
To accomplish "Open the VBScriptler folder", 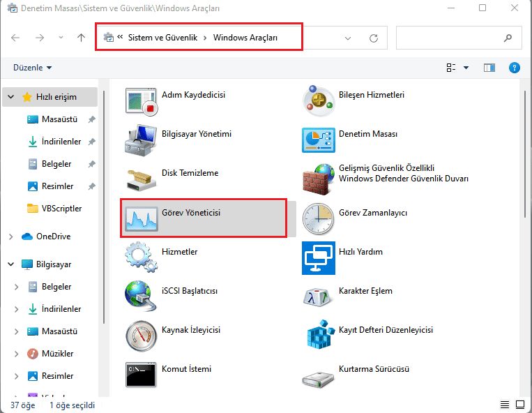I will (x=61, y=209).
